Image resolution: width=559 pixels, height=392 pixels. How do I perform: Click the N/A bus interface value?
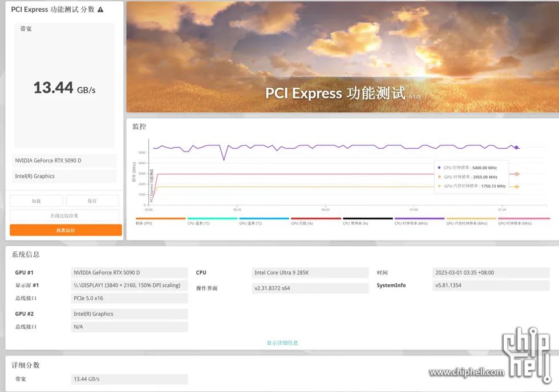point(129,327)
